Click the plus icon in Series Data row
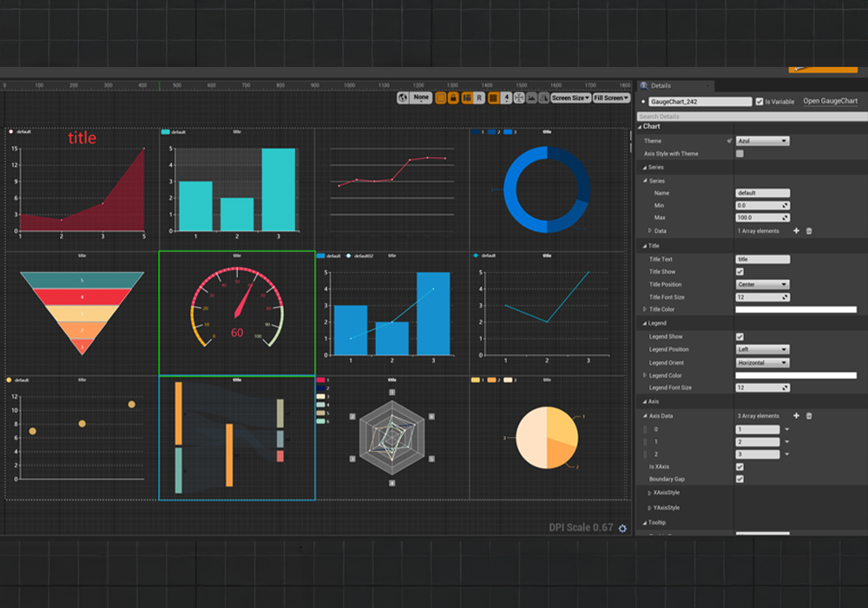The width and height of the screenshot is (868, 608). pyautogui.click(x=796, y=231)
